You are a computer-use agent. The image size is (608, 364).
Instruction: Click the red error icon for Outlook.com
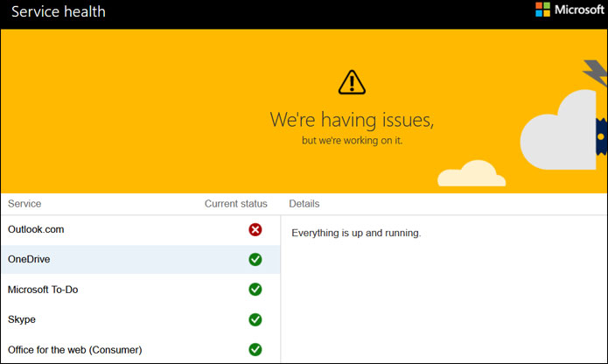coord(255,230)
